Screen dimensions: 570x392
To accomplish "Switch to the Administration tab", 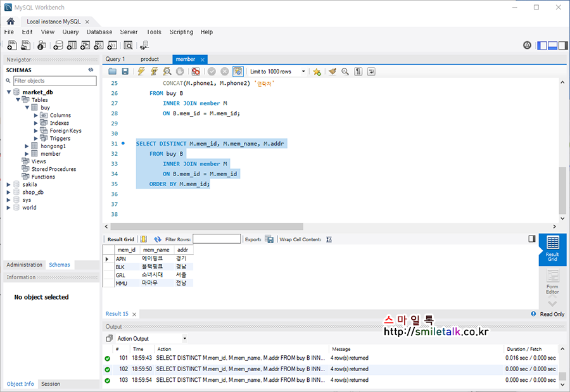I will 24,265.
